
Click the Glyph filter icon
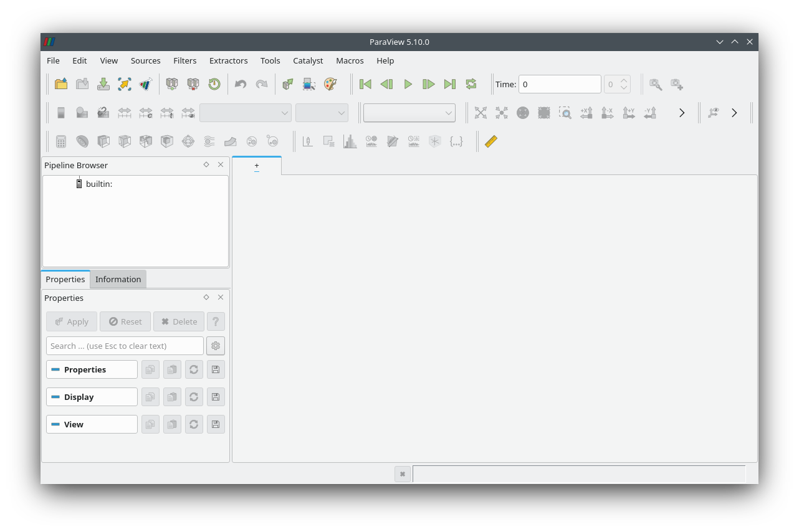pyautogui.click(x=188, y=141)
